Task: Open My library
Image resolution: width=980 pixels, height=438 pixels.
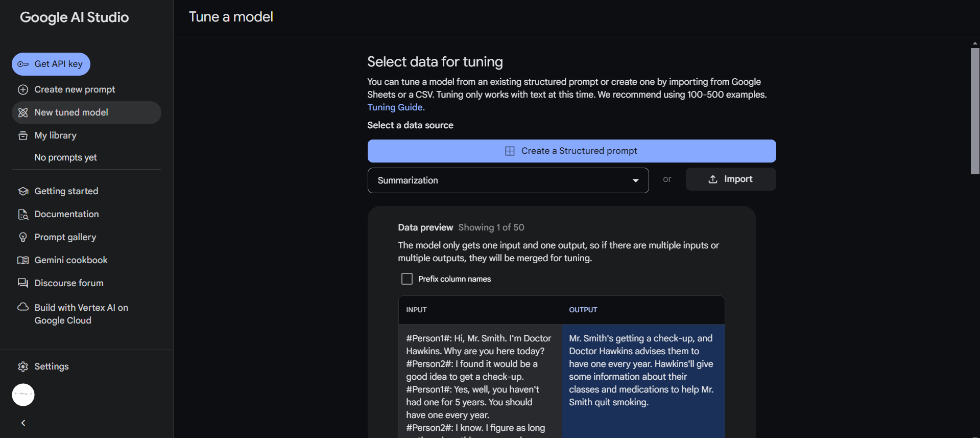Action: [x=86, y=135]
